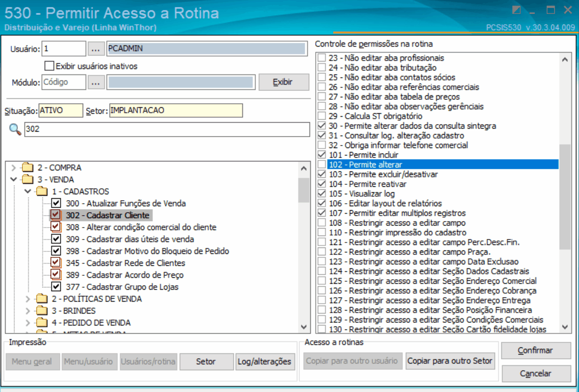The width and height of the screenshot is (579, 392).
Task: Expand the 3 - BRINDES node
Action: point(28,311)
